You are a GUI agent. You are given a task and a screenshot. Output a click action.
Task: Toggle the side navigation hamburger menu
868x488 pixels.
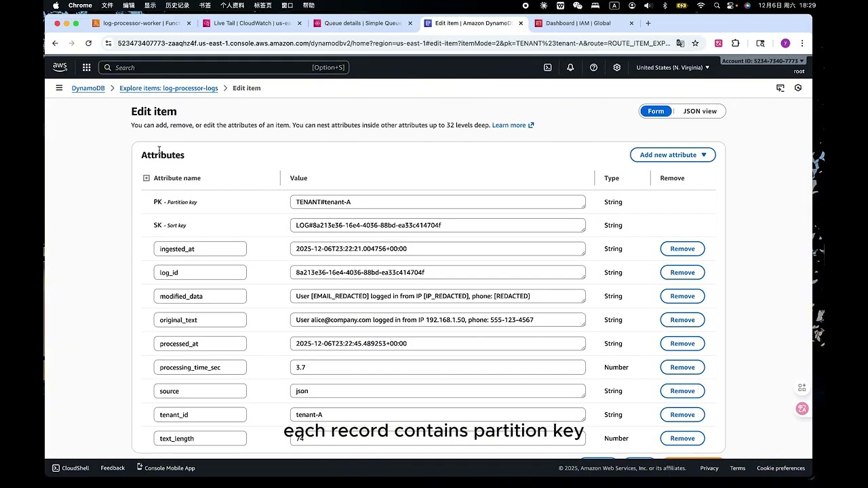[59, 88]
